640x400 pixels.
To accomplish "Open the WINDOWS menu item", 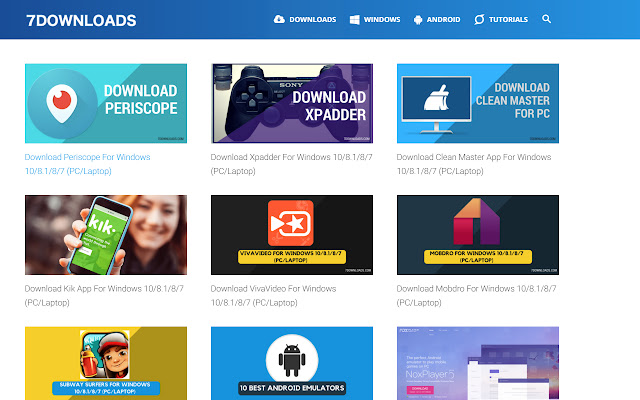I will (x=382, y=20).
